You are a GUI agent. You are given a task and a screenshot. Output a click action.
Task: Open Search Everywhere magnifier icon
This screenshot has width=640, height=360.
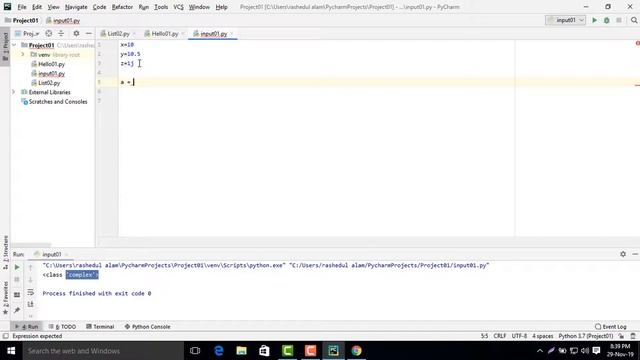pyautogui.click(x=634, y=20)
